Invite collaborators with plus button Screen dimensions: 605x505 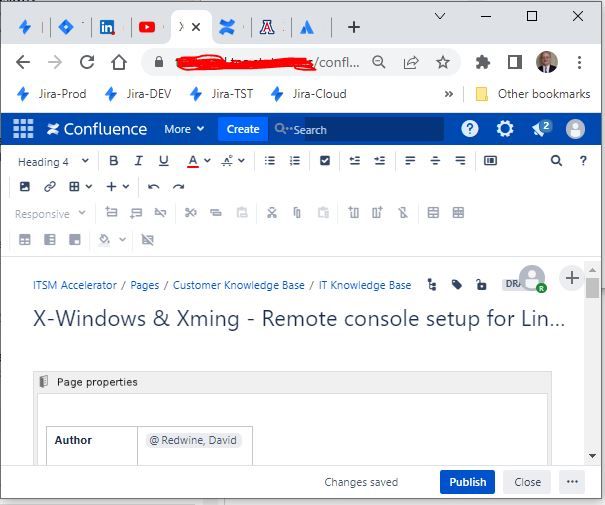572,278
